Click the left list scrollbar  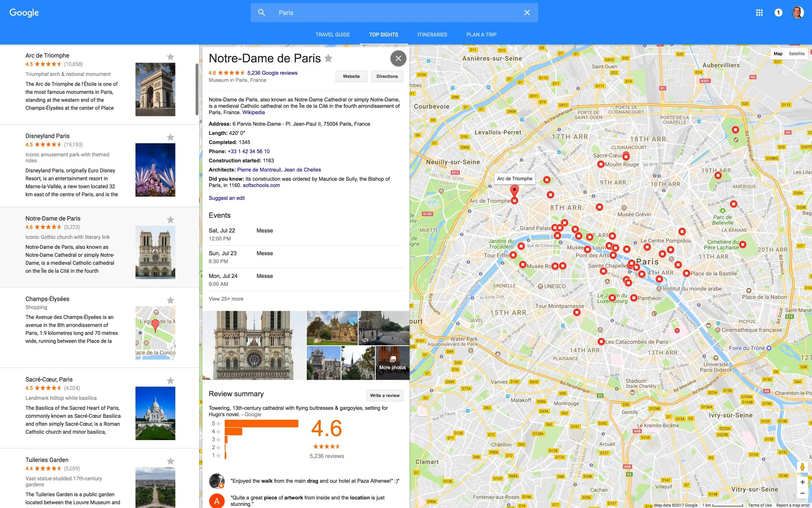pos(197,89)
